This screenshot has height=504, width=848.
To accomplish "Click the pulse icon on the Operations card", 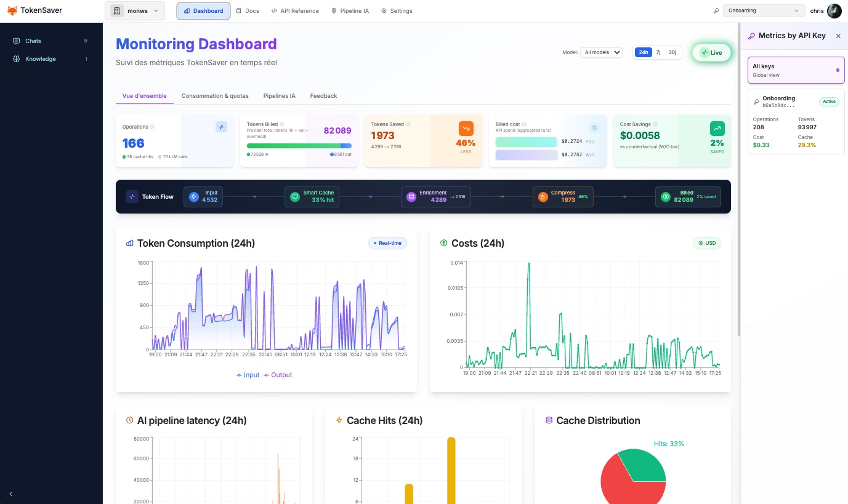I will (222, 127).
